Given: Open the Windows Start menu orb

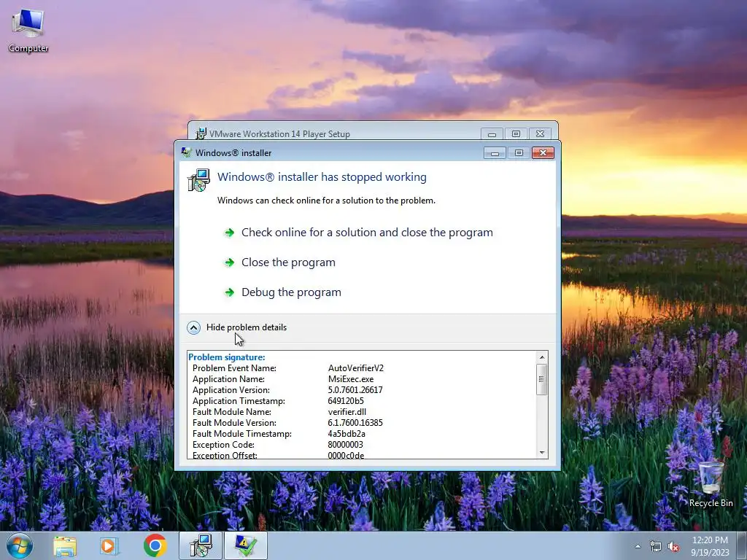Looking at the screenshot, I should tap(20, 545).
